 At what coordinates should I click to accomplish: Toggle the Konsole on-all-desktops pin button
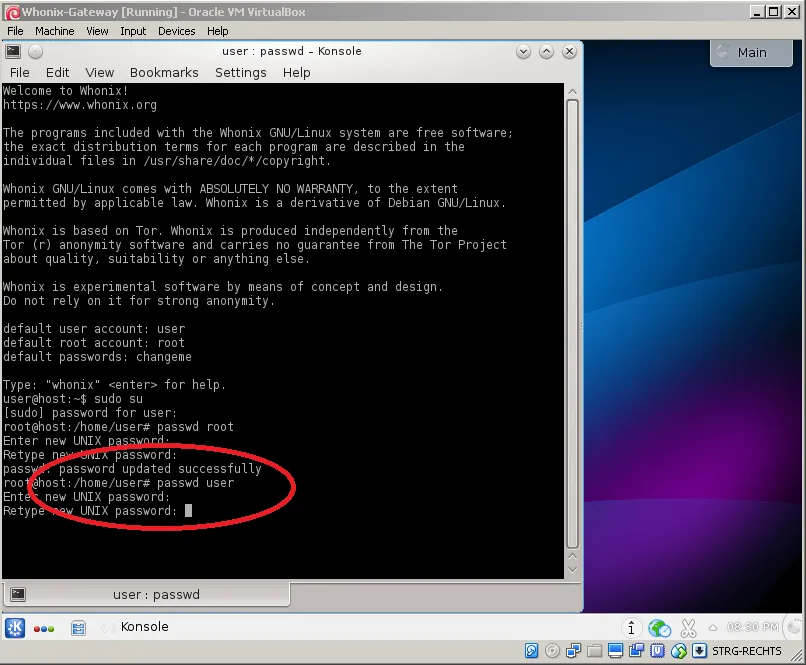(x=35, y=51)
